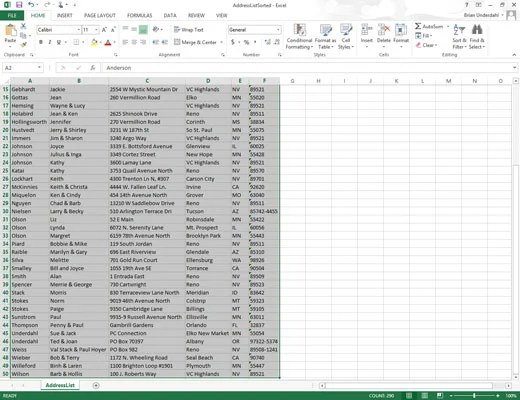Click the Sort & Filter icon

point(459,29)
